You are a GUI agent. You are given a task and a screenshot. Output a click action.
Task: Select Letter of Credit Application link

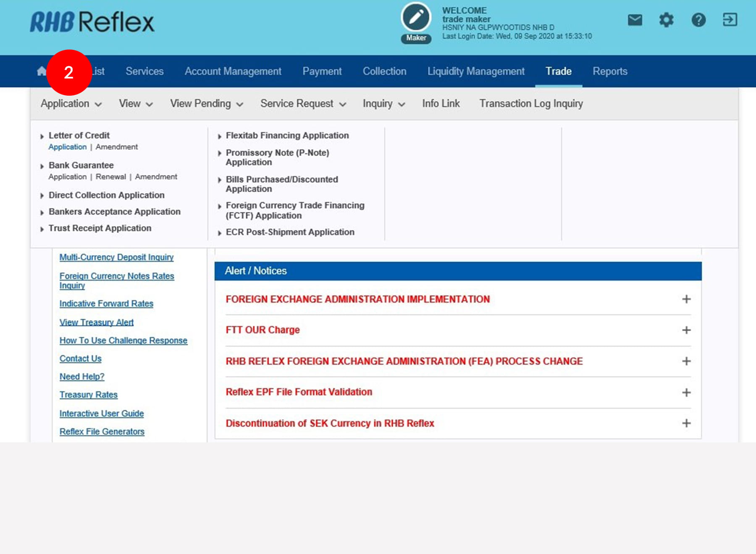pos(67,147)
